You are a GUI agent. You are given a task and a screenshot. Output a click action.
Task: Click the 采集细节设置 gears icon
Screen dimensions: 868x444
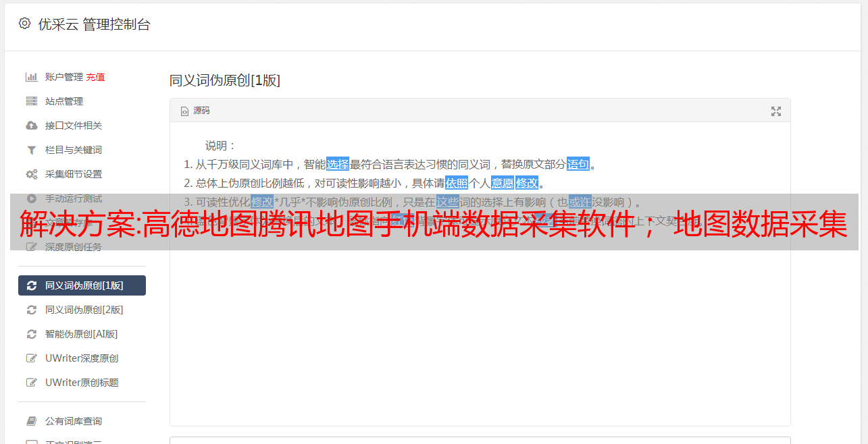(31, 174)
